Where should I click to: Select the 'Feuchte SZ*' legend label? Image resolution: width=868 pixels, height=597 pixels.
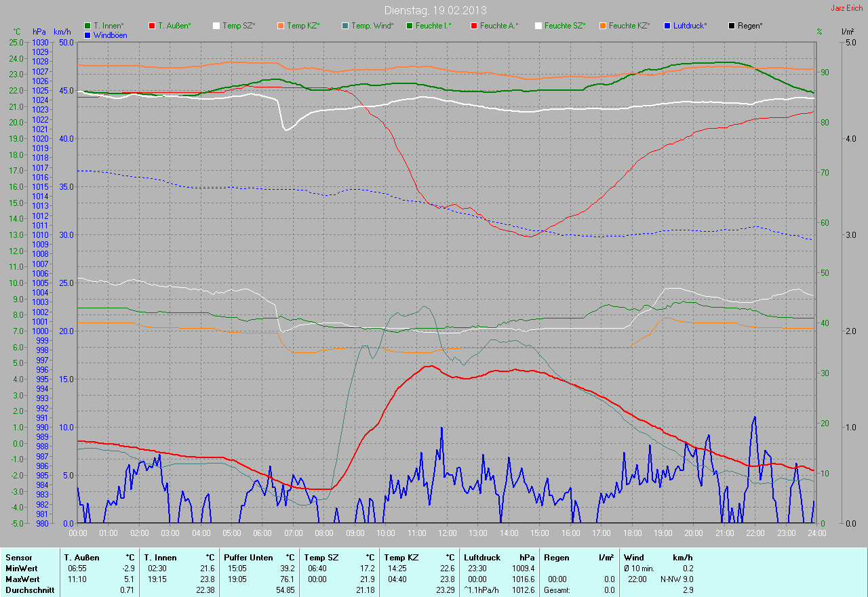click(565, 26)
